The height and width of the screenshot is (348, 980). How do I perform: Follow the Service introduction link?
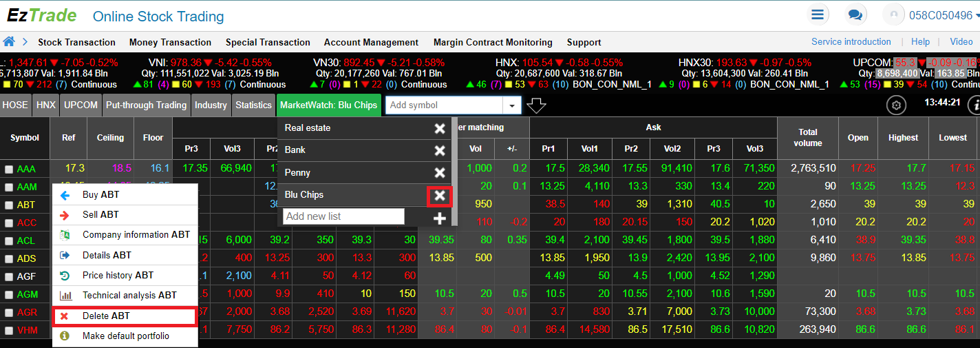[x=851, y=41]
